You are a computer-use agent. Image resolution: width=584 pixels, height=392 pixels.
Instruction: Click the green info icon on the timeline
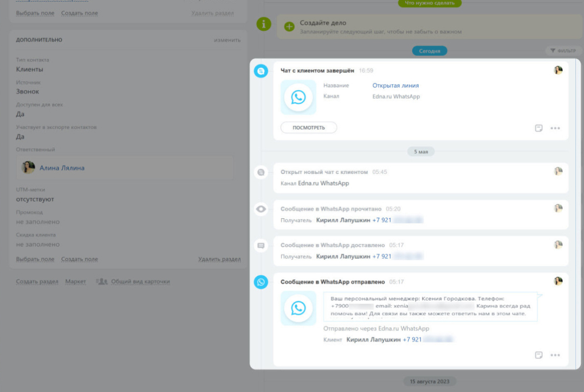coord(263,24)
